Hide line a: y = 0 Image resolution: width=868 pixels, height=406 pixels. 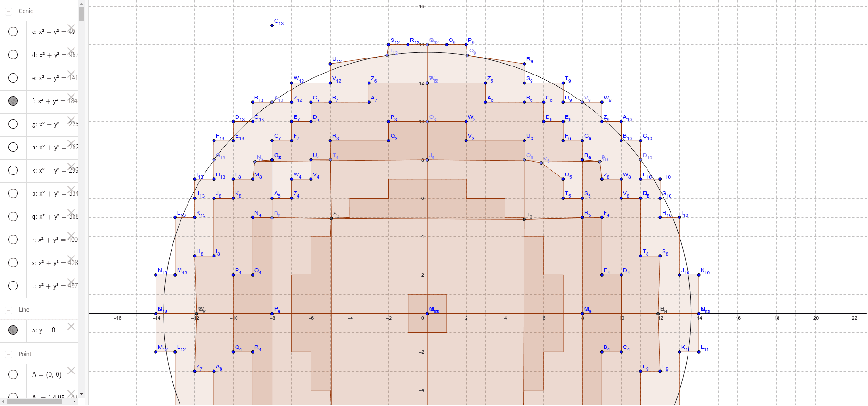click(13, 330)
